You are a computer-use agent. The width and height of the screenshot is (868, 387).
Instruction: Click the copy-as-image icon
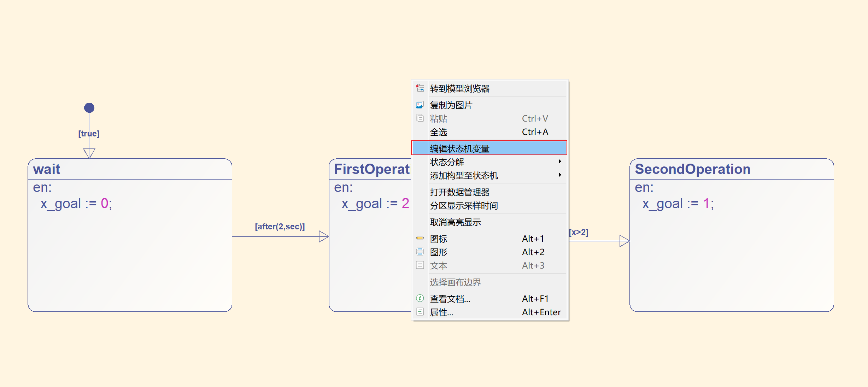(x=420, y=105)
